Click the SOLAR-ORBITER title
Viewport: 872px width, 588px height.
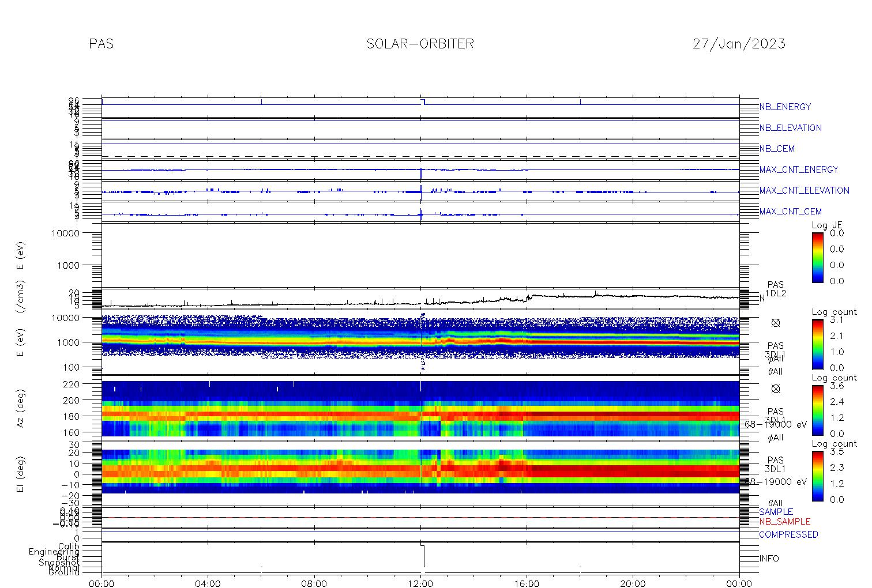tap(420, 44)
